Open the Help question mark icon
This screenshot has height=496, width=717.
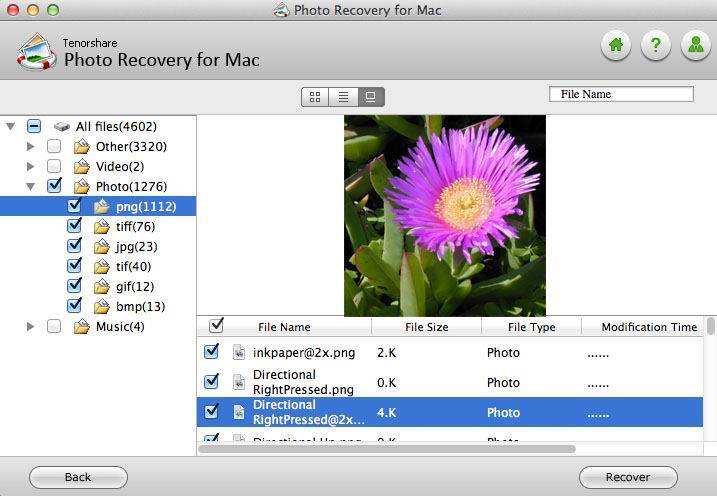(656, 45)
